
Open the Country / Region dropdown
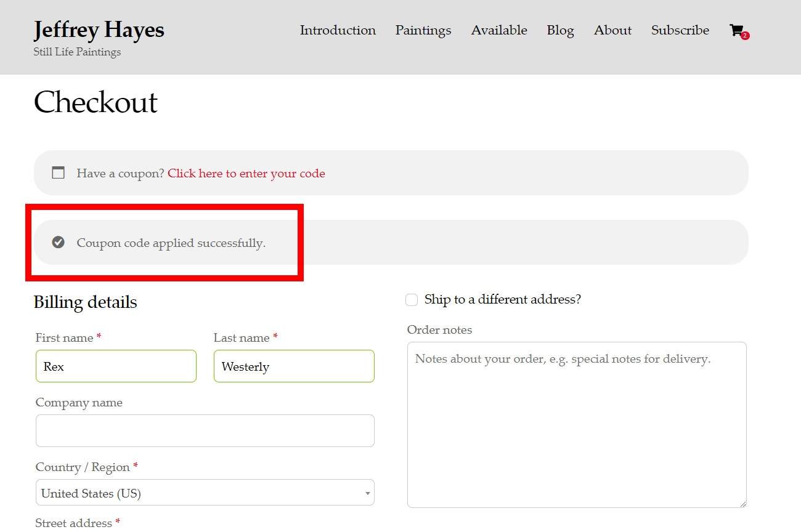205,493
